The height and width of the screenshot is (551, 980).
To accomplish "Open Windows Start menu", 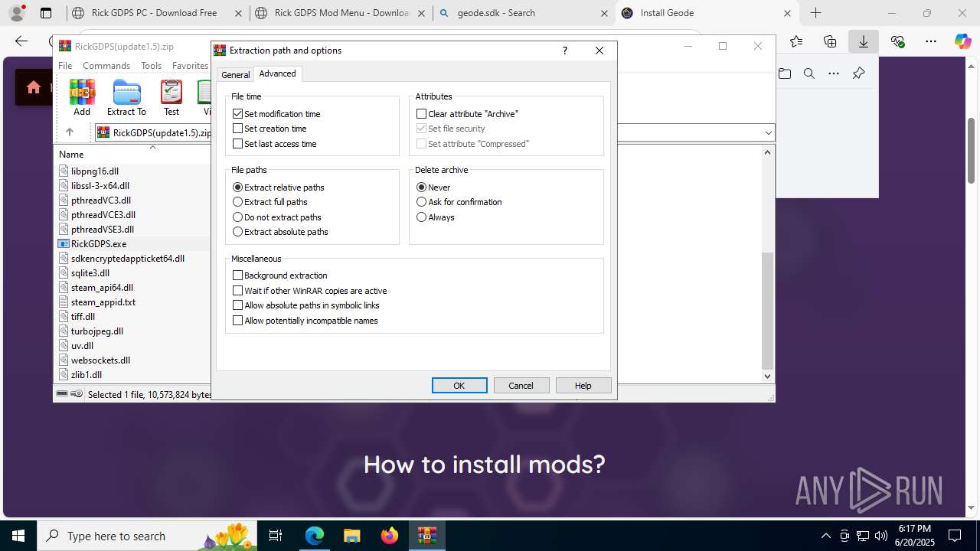I will (18, 536).
